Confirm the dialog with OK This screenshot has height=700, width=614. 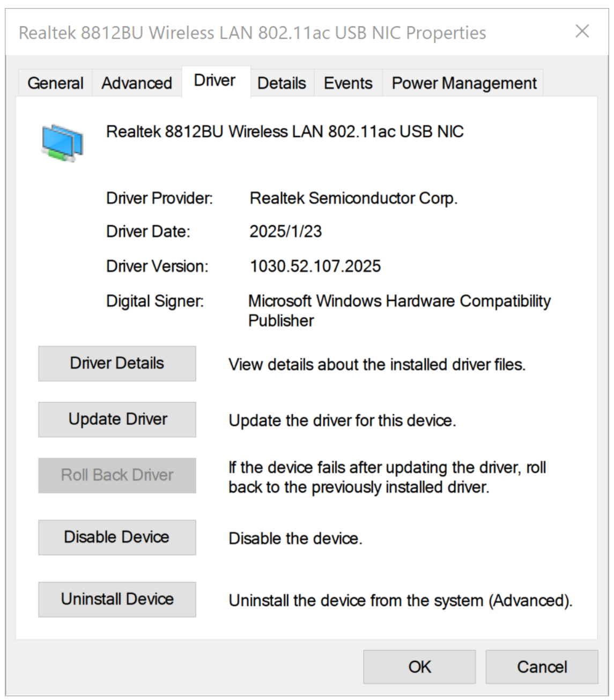tap(419, 667)
